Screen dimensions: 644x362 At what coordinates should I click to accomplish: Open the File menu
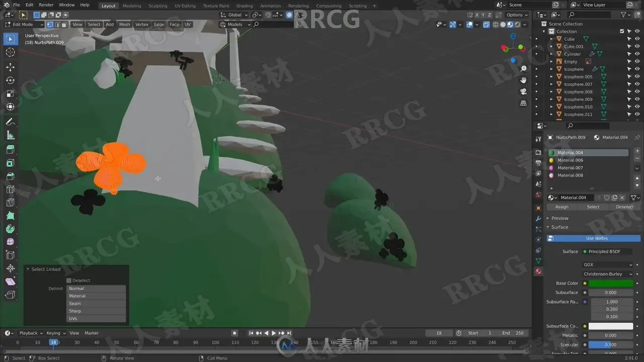17,5
